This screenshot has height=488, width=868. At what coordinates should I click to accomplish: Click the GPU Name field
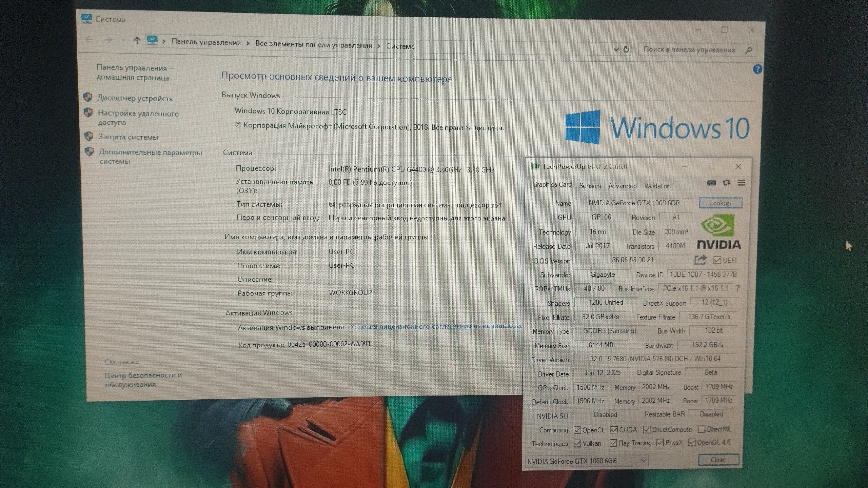pyautogui.click(x=634, y=203)
